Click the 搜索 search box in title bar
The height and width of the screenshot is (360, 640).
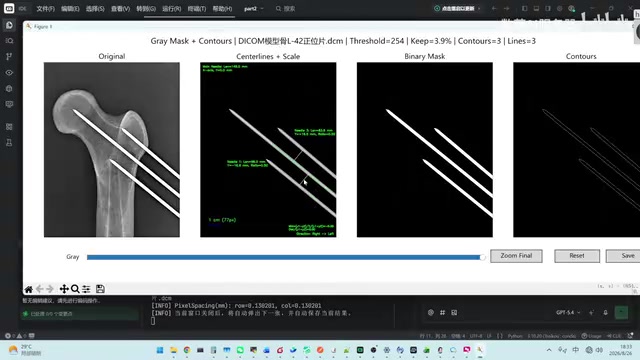click(286, 9)
